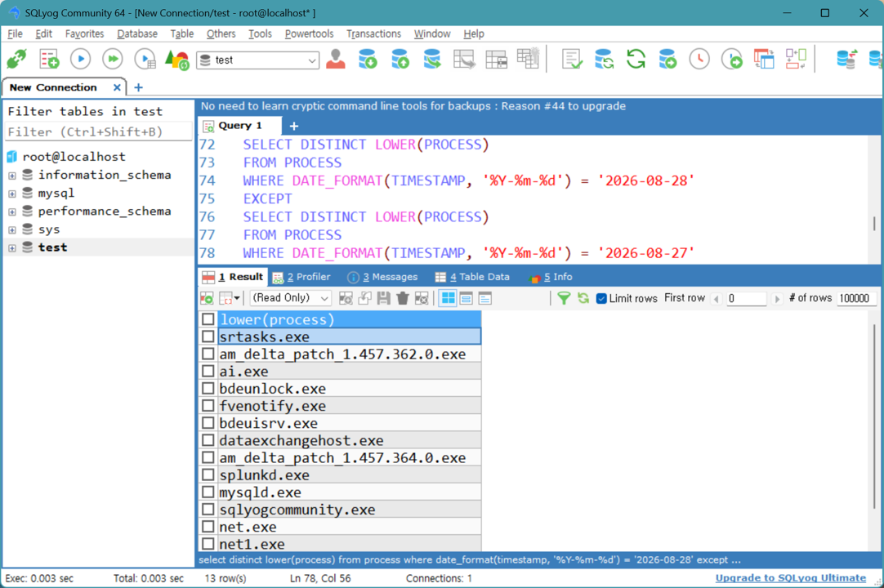This screenshot has height=588, width=884.
Task: Click the query builder table grid icon
Action: click(x=497, y=59)
